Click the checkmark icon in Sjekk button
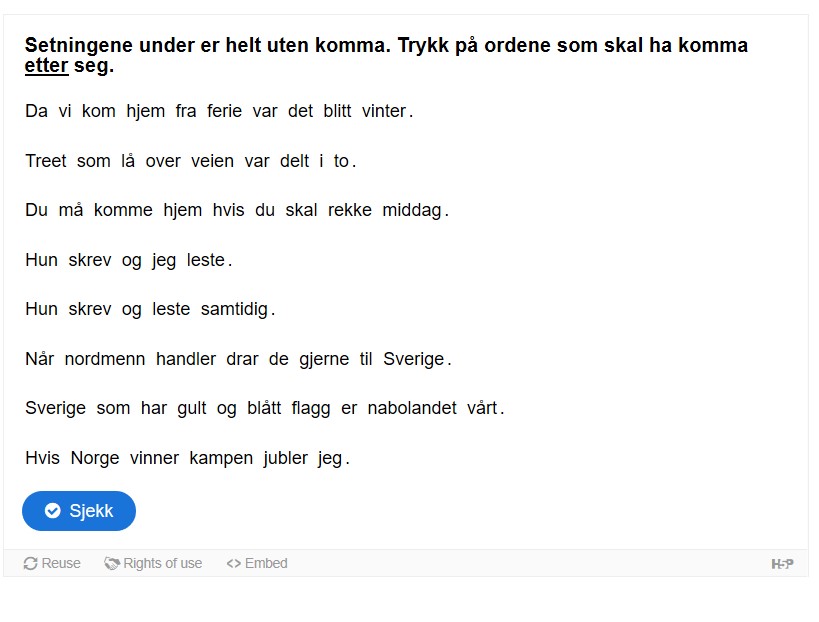819x622 pixels. click(x=53, y=510)
